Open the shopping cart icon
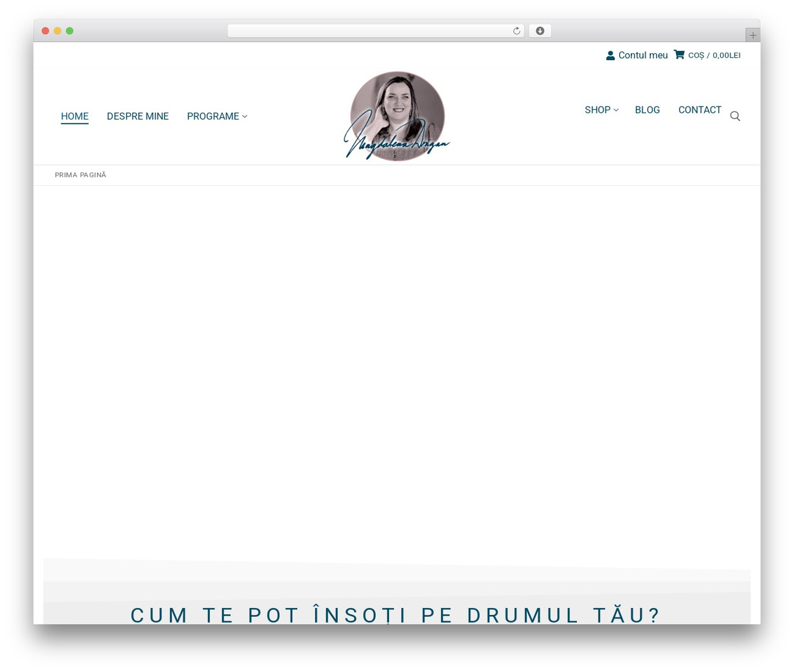This screenshot has width=794, height=672. pyautogui.click(x=679, y=55)
